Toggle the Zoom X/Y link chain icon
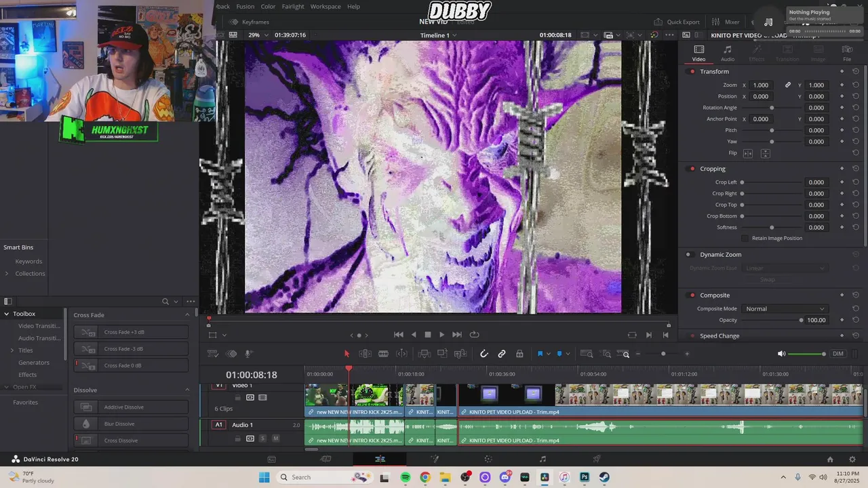The width and height of the screenshot is (868, 488). pos(788,85)
